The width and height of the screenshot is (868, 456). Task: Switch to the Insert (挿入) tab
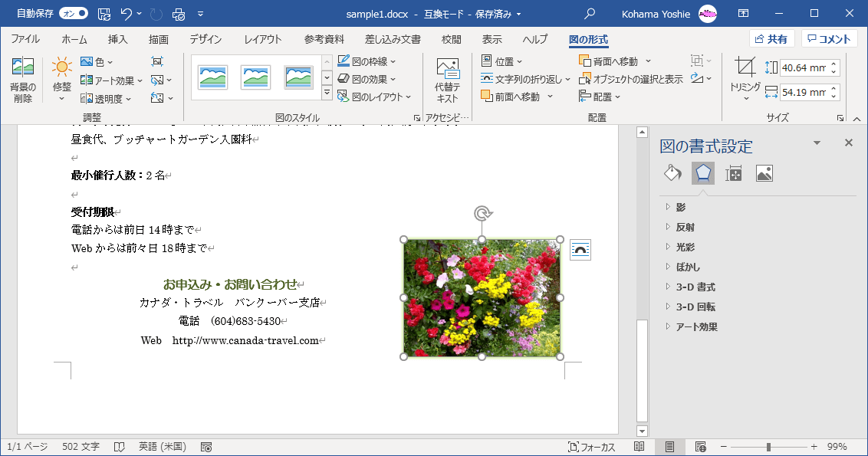pyautogui.click(x=117, y=39)
